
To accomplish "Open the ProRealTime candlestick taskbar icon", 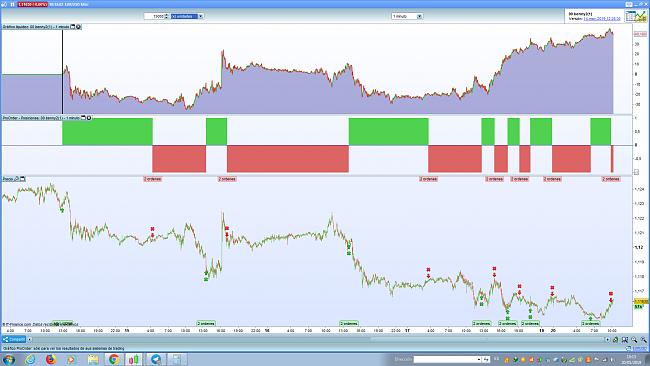I will point(134,359).
